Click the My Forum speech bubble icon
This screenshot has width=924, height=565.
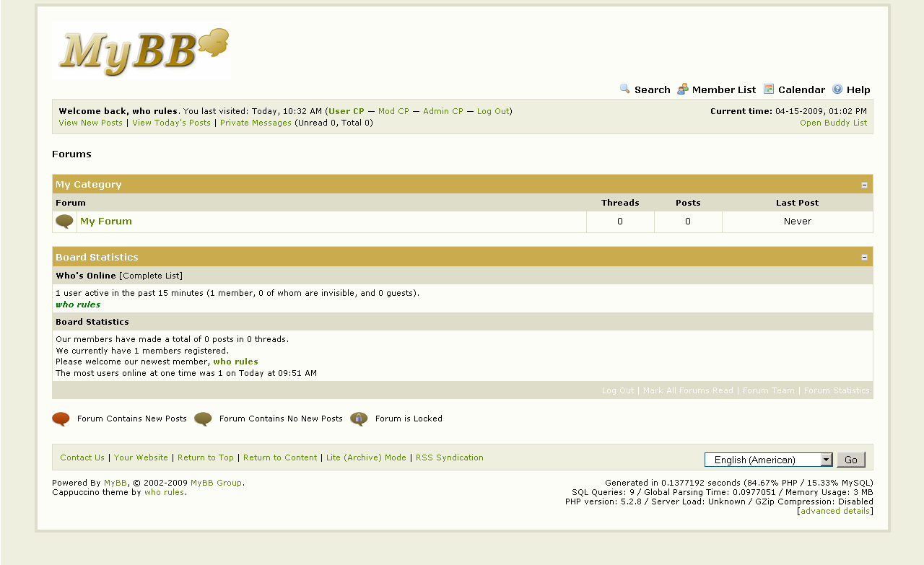pyautogui.click(x=64, y=222)
